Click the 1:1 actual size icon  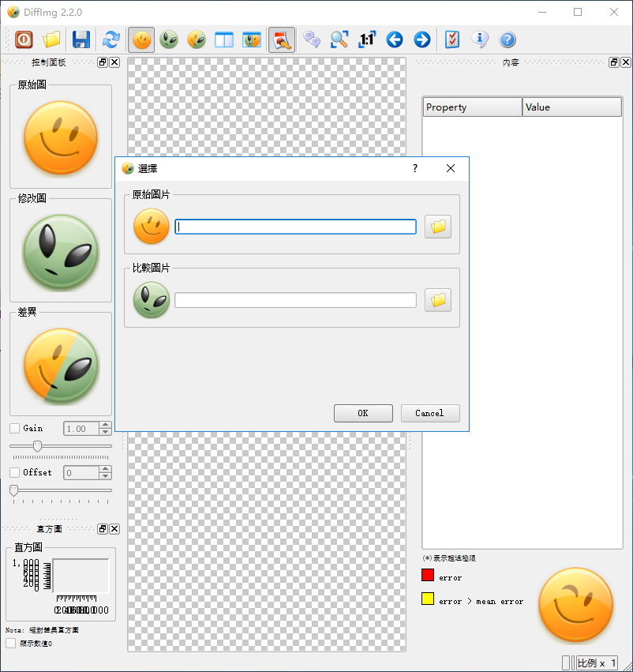367,39
